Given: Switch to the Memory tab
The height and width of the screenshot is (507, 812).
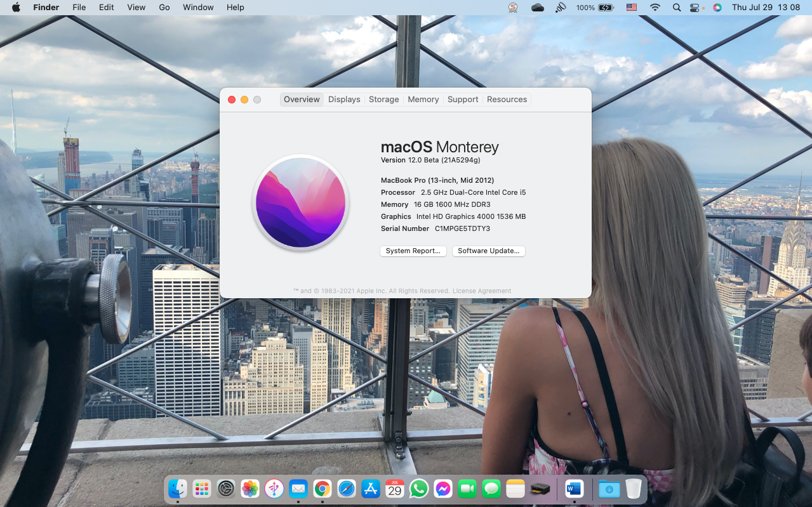Looking at the screenshot, I should click(423, 100).
